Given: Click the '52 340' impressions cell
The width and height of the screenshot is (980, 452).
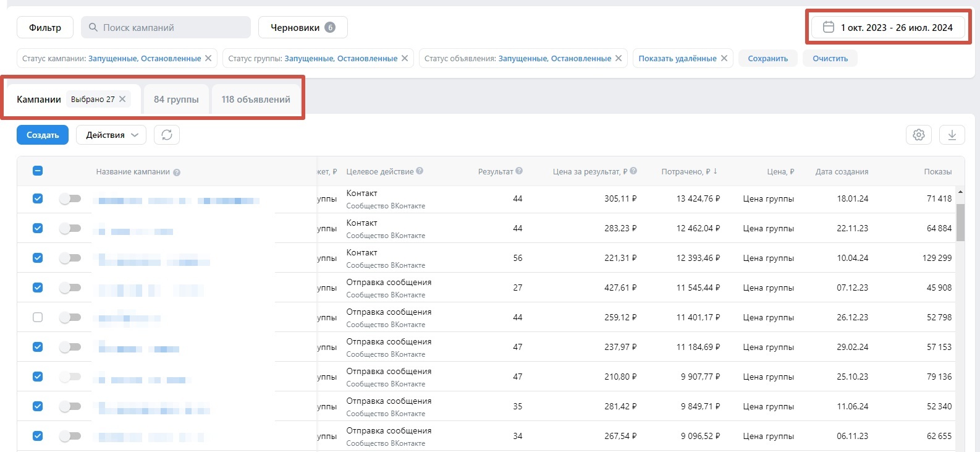Looking at the screenshot, I should 939,406.
